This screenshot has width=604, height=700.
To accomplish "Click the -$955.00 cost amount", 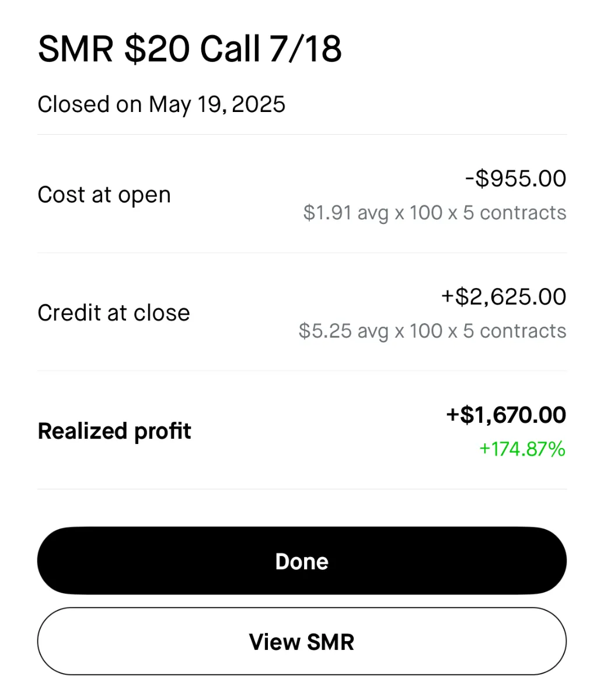I will pos(515,178).
